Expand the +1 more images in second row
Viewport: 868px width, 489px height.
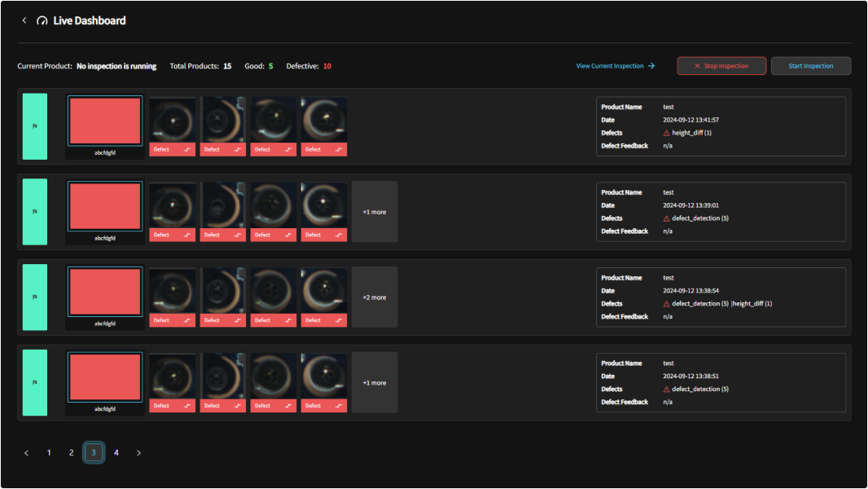(375, 212)
